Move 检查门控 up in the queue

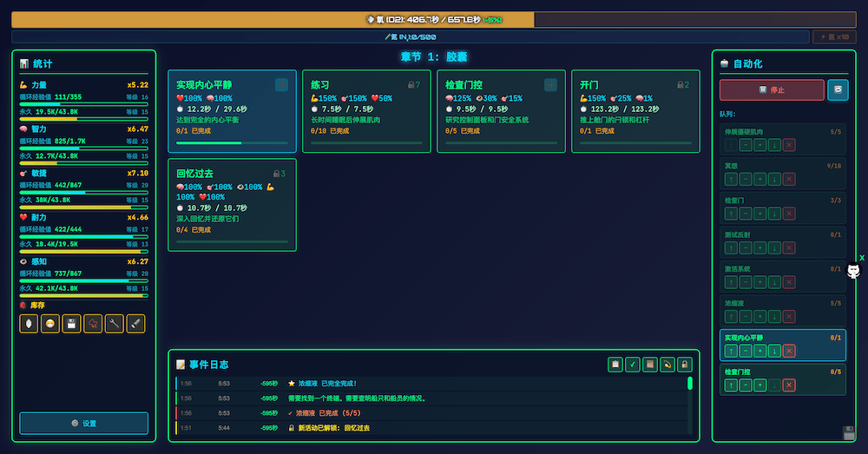tap(730, 385)
